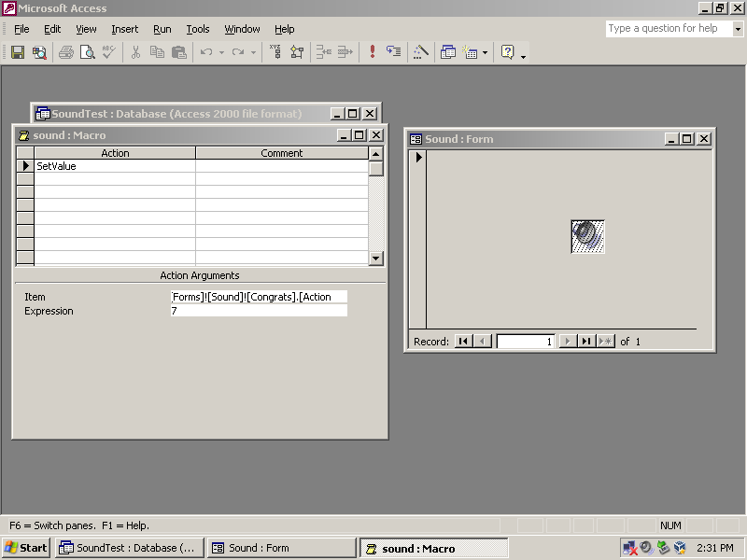Open the File menu
Image resolution: width=747 pixels, height=560 pixels.
coord(21,29)
